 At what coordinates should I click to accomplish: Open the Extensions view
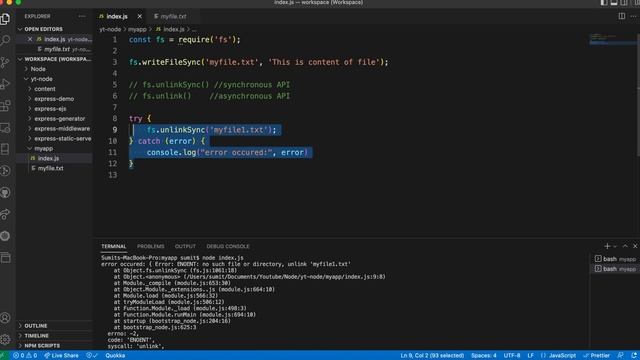5,106
